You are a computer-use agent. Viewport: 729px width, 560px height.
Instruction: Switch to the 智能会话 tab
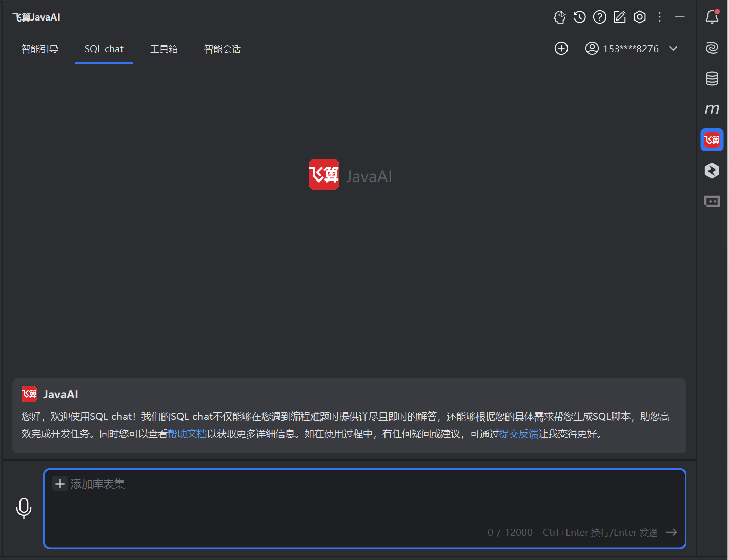pyautogui.click(x=222, y=49)
